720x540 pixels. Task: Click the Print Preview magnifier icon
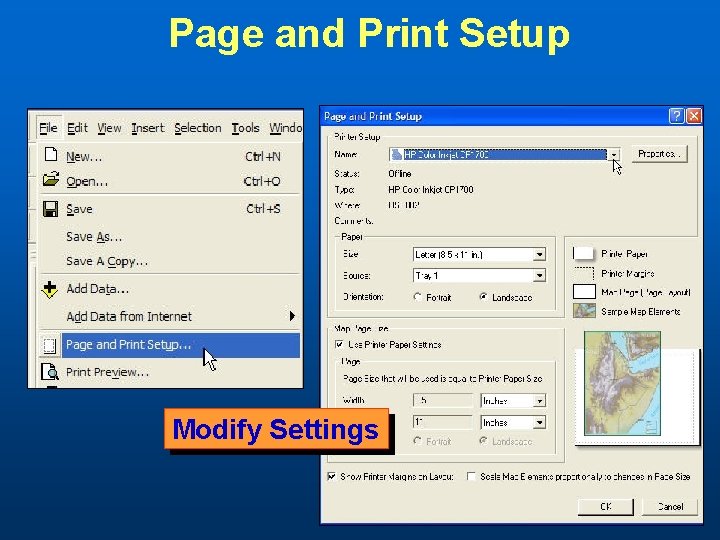pyautogui.click(x=50, y=371)
